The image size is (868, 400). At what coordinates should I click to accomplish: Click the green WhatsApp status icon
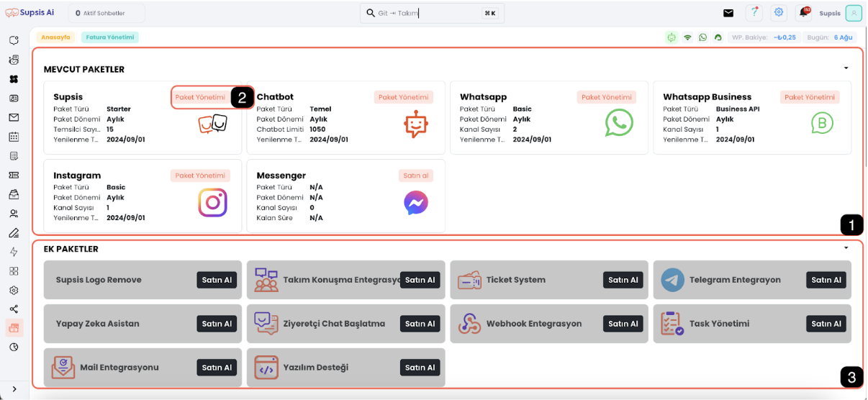click(702, 37)
